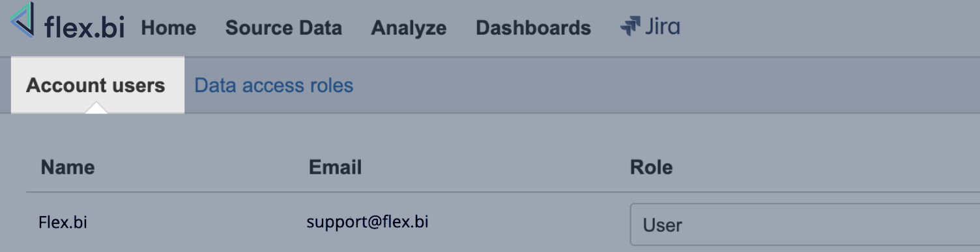
Task: Select the Flex.bi user name cell
Action: click(63, 223)
